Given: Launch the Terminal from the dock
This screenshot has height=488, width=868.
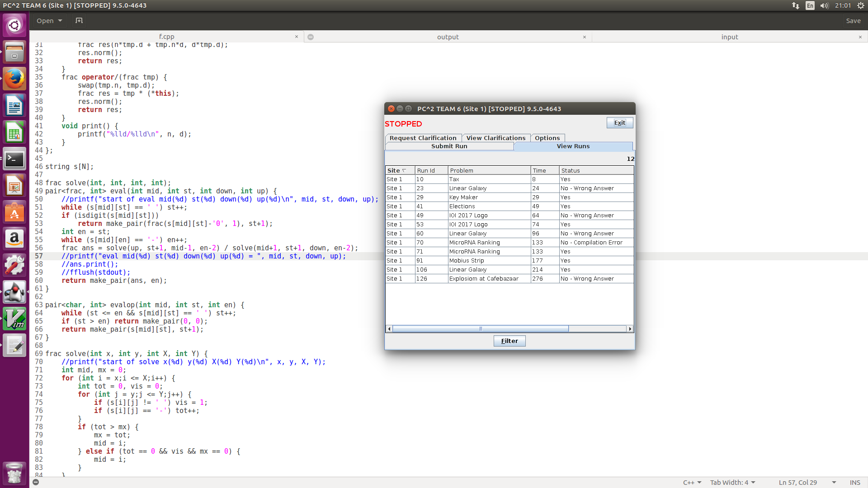Looking at the screenshot, I should point(14,159).
